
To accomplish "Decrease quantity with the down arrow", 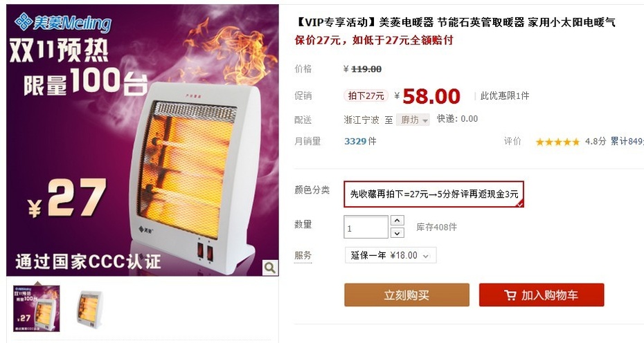I will 397,233.
